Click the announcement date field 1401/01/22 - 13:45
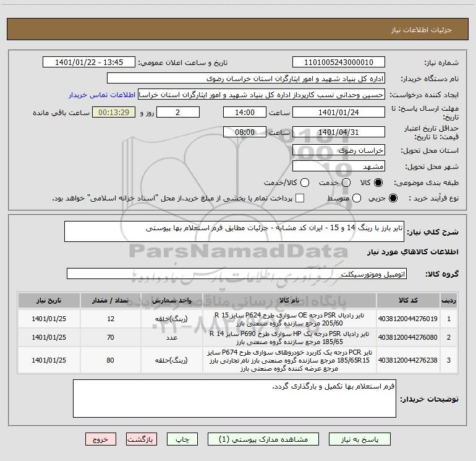 tap(89, 62)
